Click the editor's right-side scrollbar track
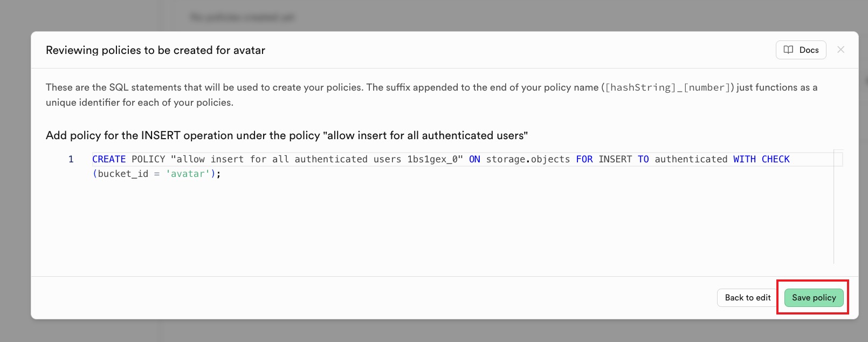868x342 pixels. [838, 216]
